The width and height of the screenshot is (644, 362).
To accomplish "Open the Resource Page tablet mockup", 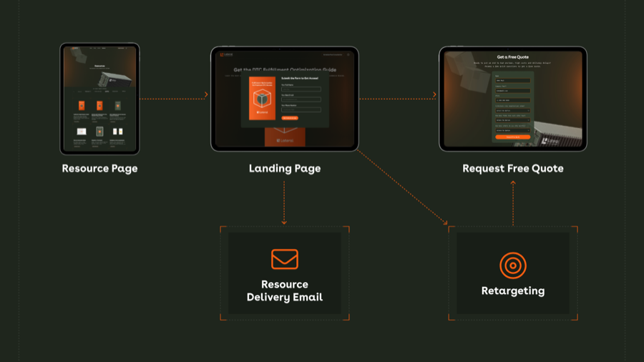I will (x=99, y=99).
